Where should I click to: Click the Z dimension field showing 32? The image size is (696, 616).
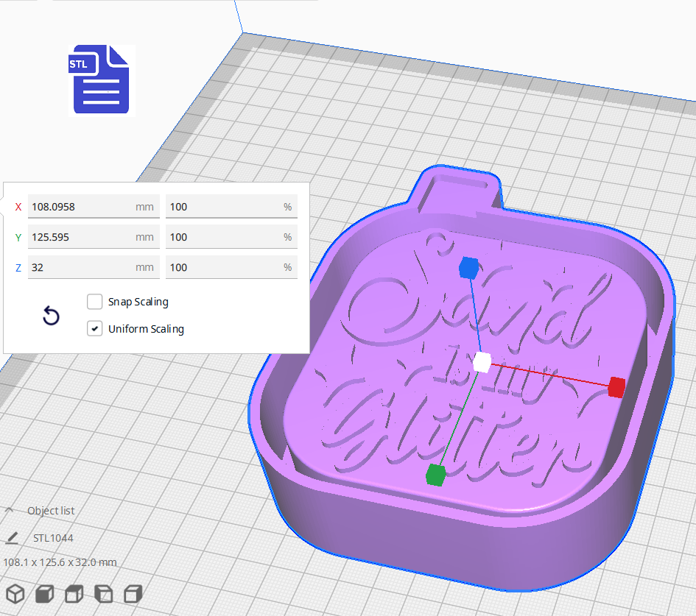(94, 267)
